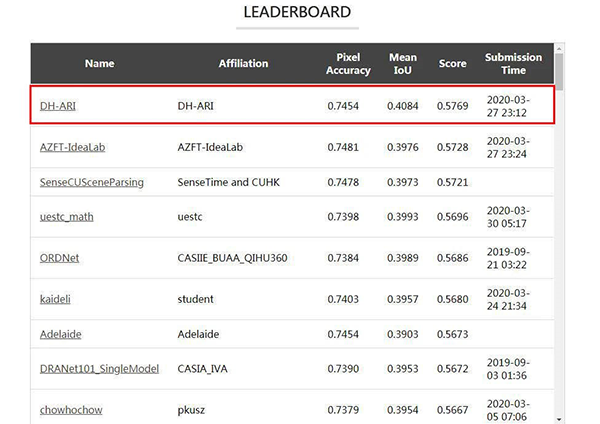
Task: Click the Name column header
Action: coord(100,64)
